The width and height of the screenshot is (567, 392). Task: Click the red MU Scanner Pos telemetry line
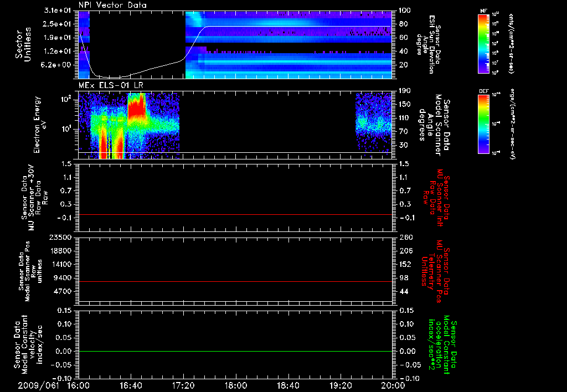[235, 281]
